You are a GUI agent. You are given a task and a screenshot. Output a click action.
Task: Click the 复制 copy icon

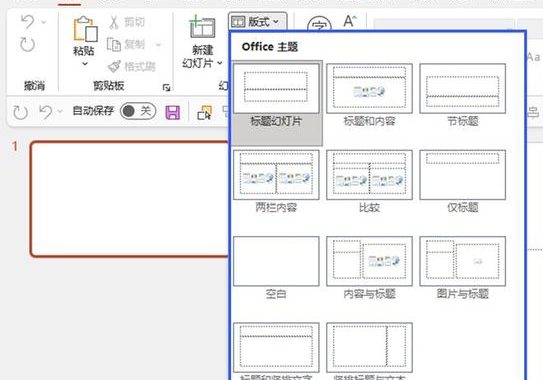pos(114,44)
